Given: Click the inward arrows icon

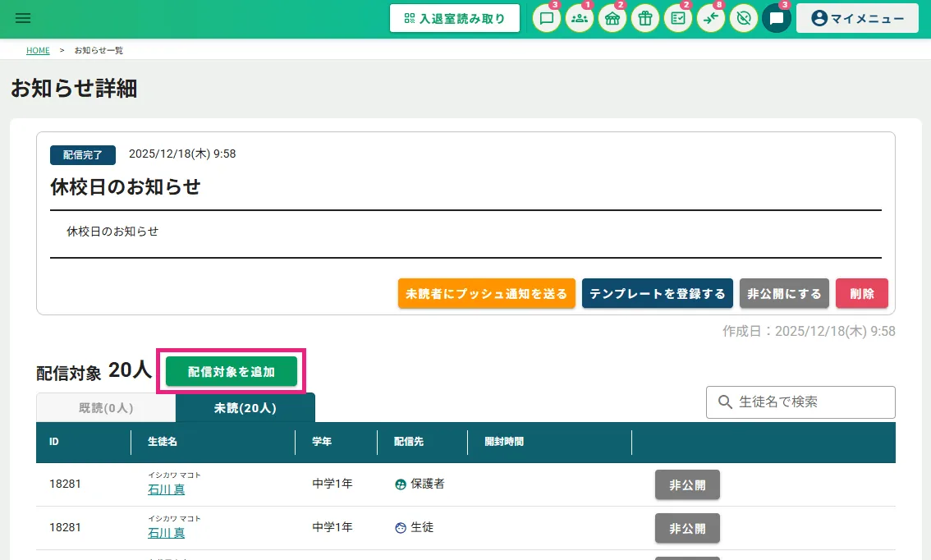Looking at the screenshot, I should (x=711, y=19).
